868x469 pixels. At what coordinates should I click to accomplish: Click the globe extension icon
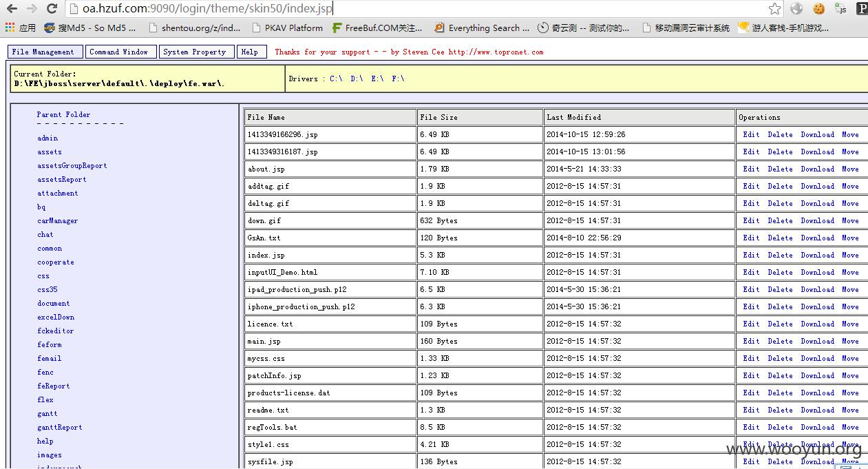click(796, 9)
